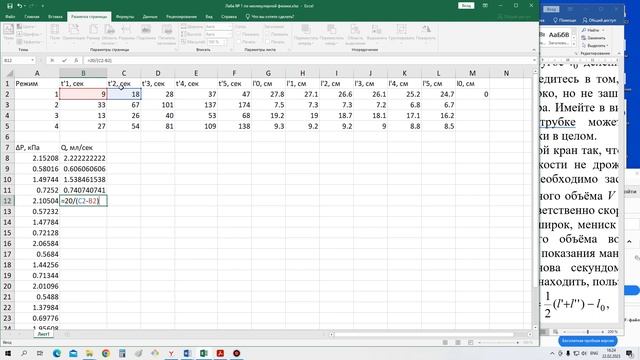Screen dimensions: 640x360
Task: Collapse the Excel ribbon with the arrow
Action: point(533,49)
